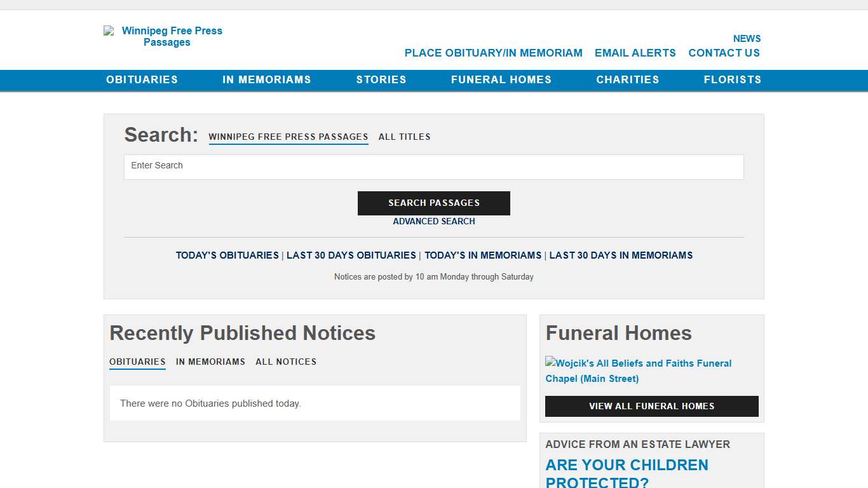Open the FUNERAL HOMES navigation menu
Viewport: 868px width, 488px height.
501,79
